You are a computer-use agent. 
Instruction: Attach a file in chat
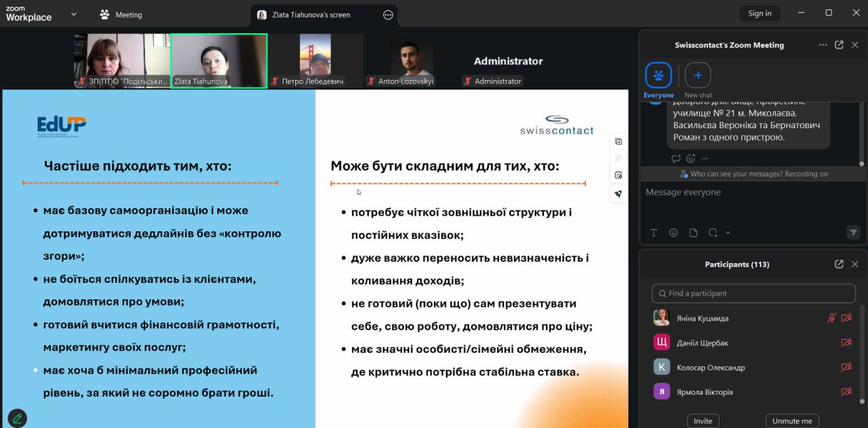pyautogui.click(x=693, y=233)
